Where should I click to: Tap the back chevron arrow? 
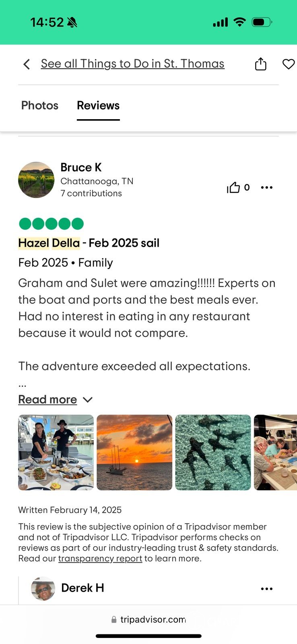(x=27, y=64)
